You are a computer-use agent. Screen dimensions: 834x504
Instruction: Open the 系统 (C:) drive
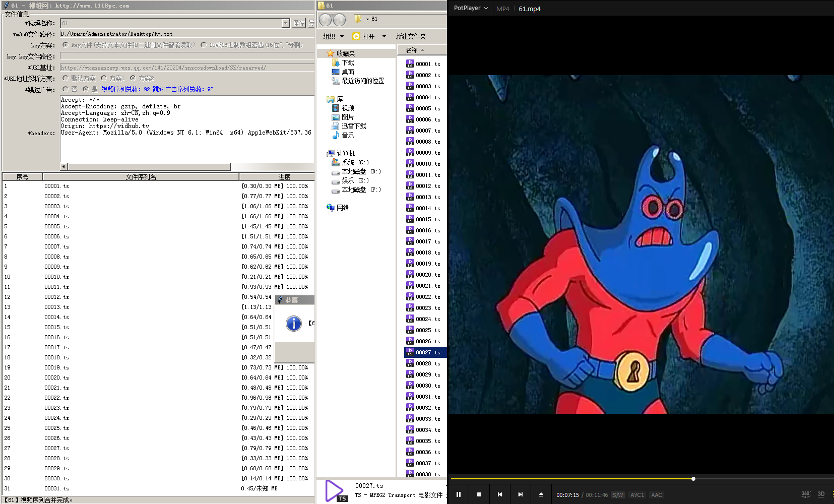click(x=350, y=162)
